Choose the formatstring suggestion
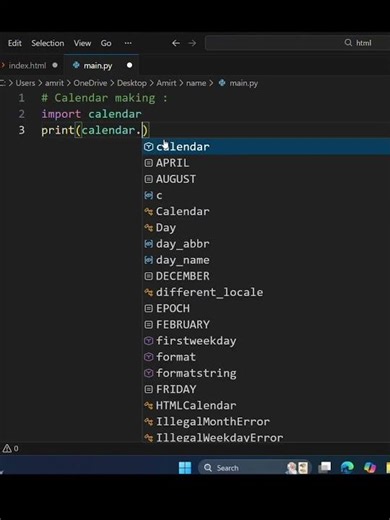 266,373
